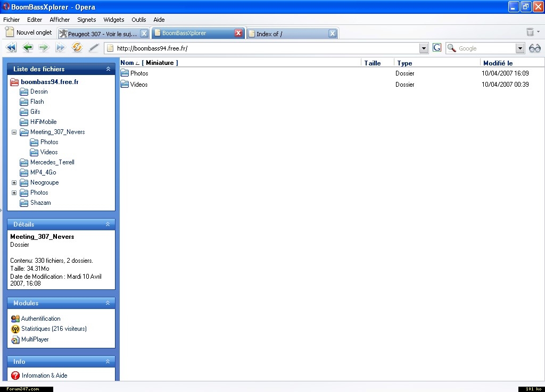Expand the Neogroupe tree node
The image size is (545, 392).
(x=14, y=182)
